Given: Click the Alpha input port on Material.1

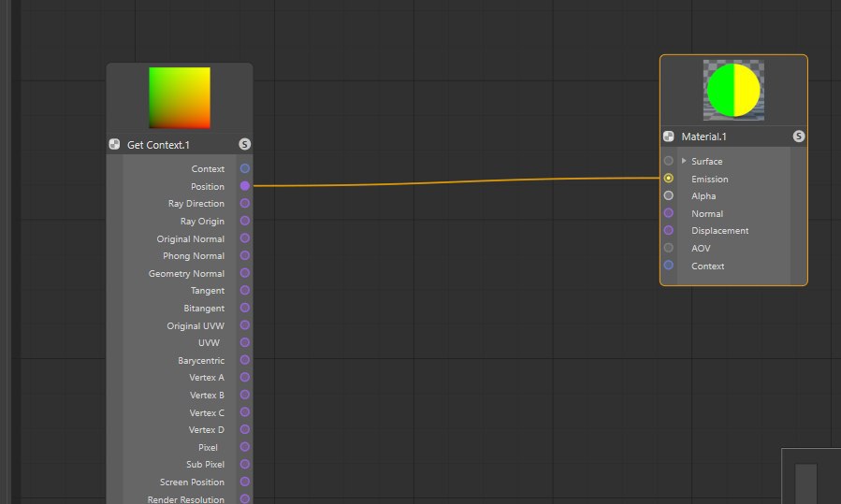Looking at the screenshot, I should [x=668, y=195].
